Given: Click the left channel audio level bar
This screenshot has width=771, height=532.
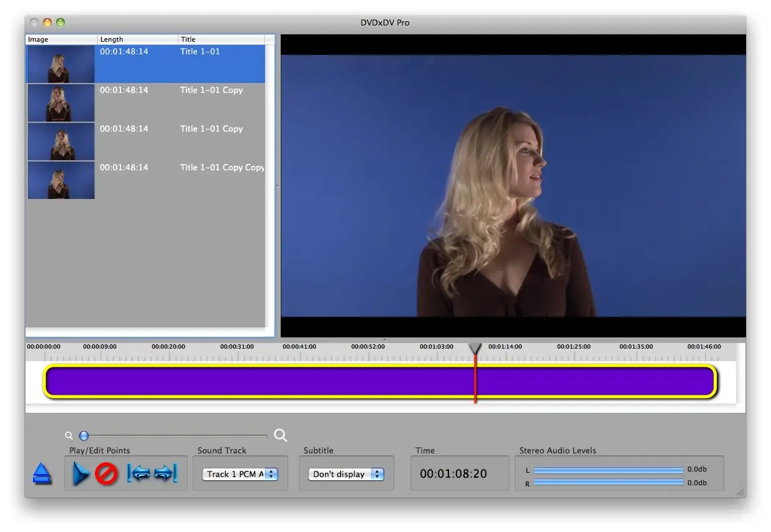Looking at the screenshot, I should pyautogui.click(x=608, y=470).
